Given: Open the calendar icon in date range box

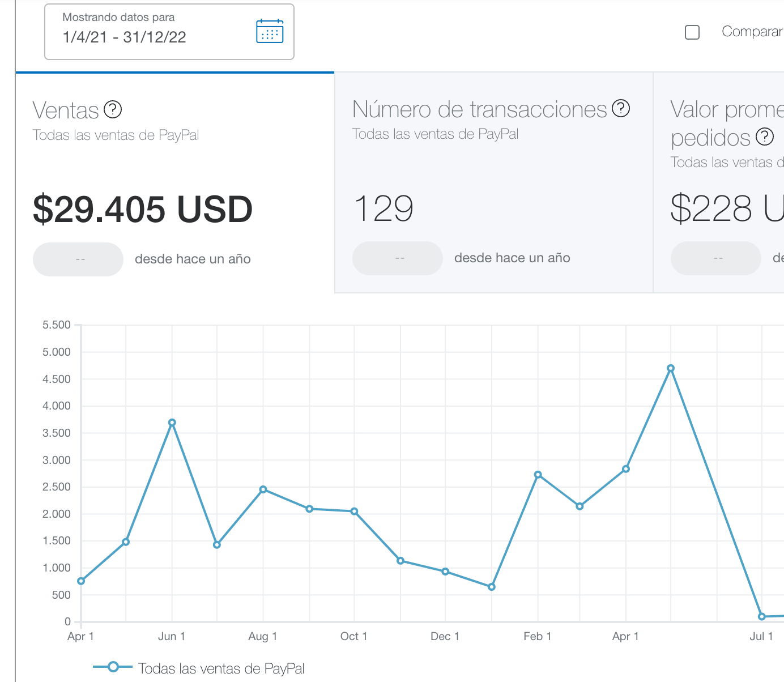Looking at the screenshot, I should [x=270, y=31].
